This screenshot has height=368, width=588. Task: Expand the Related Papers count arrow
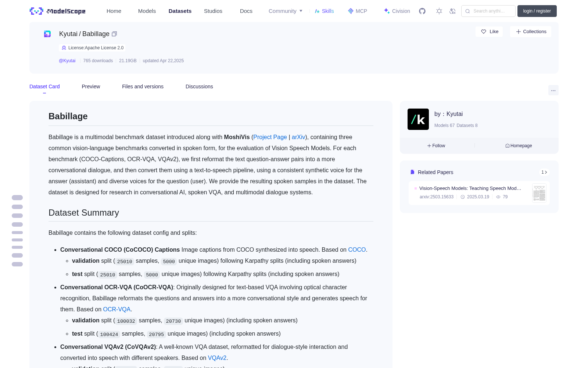point(544,172)
